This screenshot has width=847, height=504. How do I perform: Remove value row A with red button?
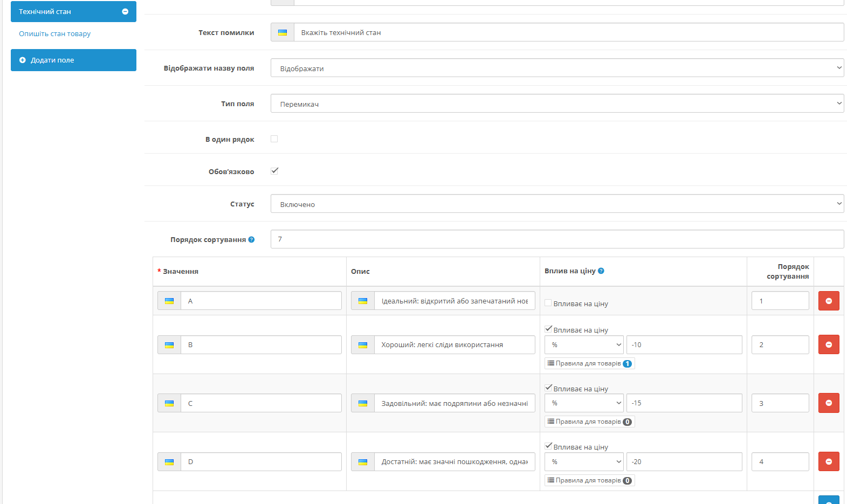tap(829, 301)
